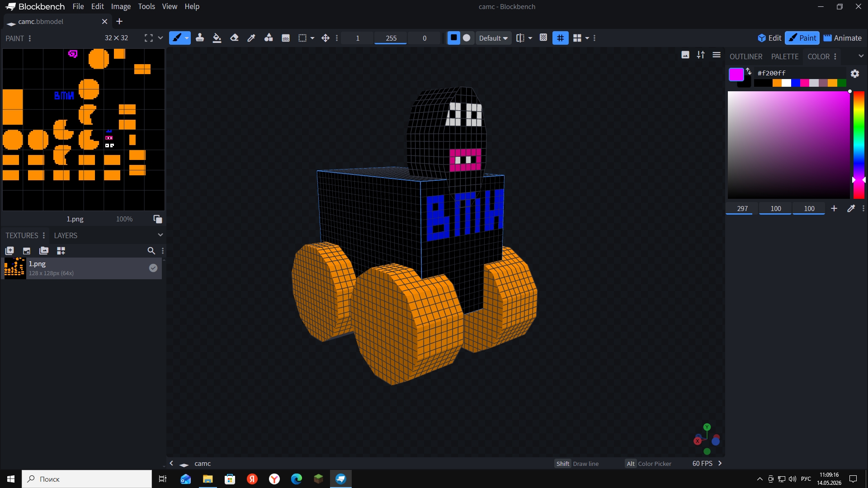
Task: Collapse the Textures panel chevron
Action: (160, 235)
